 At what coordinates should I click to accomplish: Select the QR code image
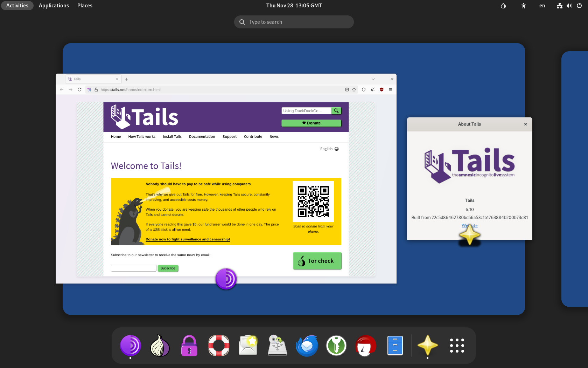(313, 202)
